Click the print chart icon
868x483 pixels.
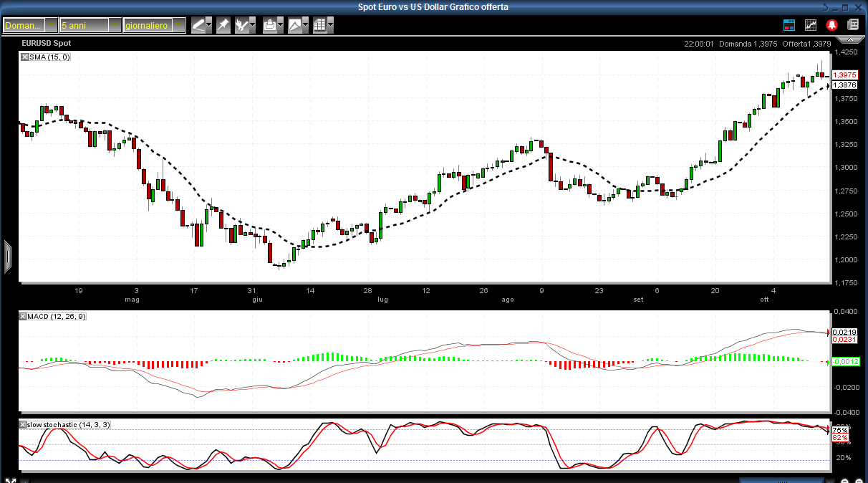pyautogui.click(x=269, y=25)
